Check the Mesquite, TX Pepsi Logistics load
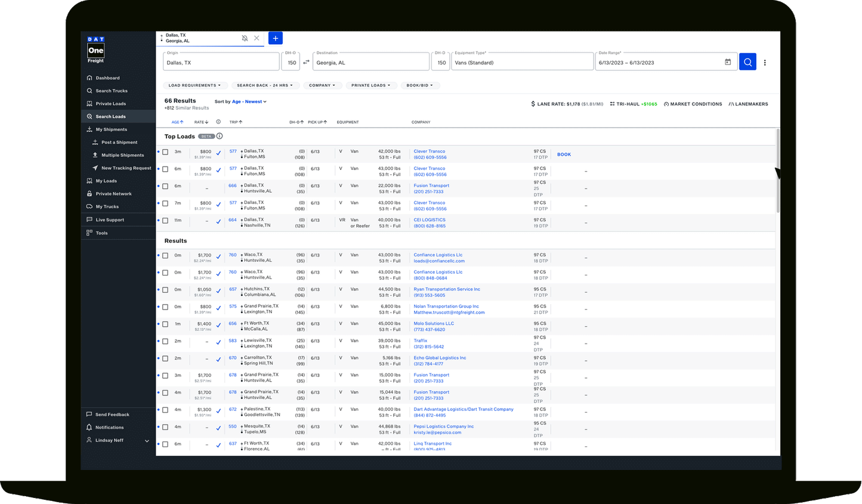Screen dimensions: 862x504 click(165, 428)
